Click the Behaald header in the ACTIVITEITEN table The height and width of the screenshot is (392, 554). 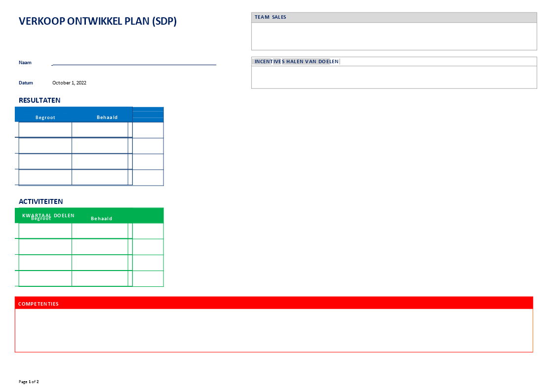pyautogui.click(x=101, y=218)
